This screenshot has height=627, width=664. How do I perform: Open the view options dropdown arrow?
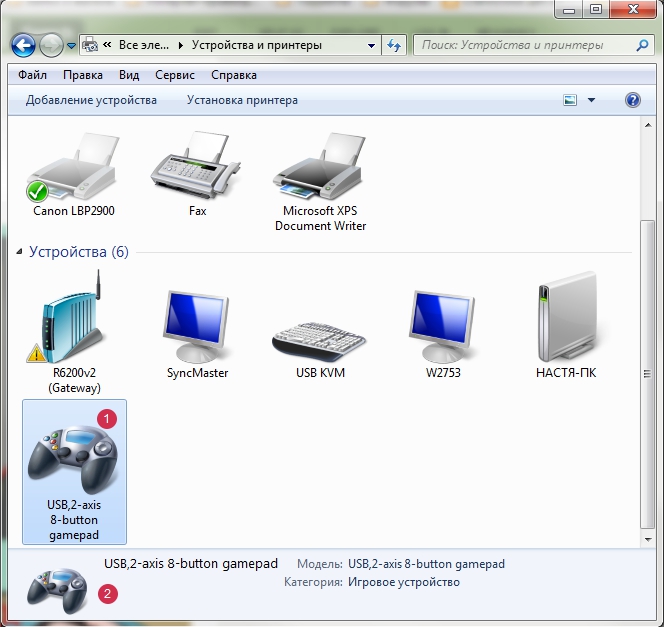point(591,100)
